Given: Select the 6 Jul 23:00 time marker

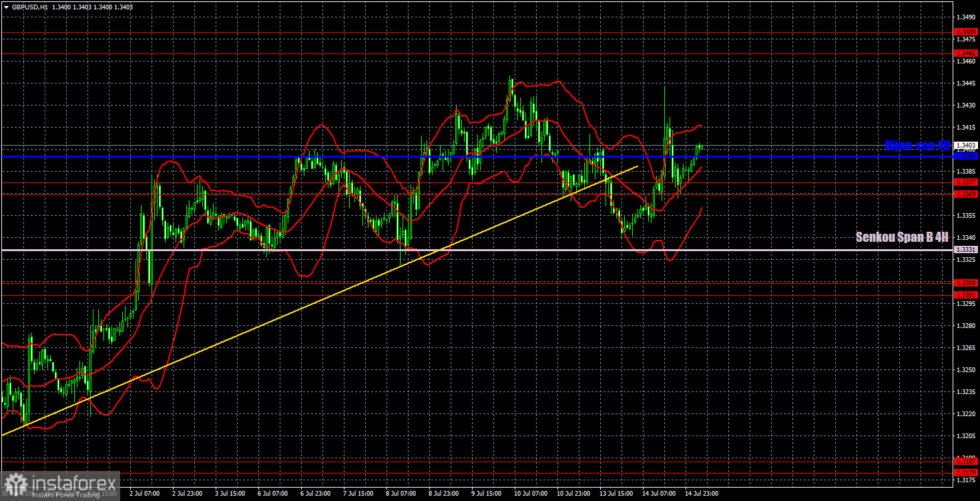Looking at the screenshot, I should pos(316,494).
